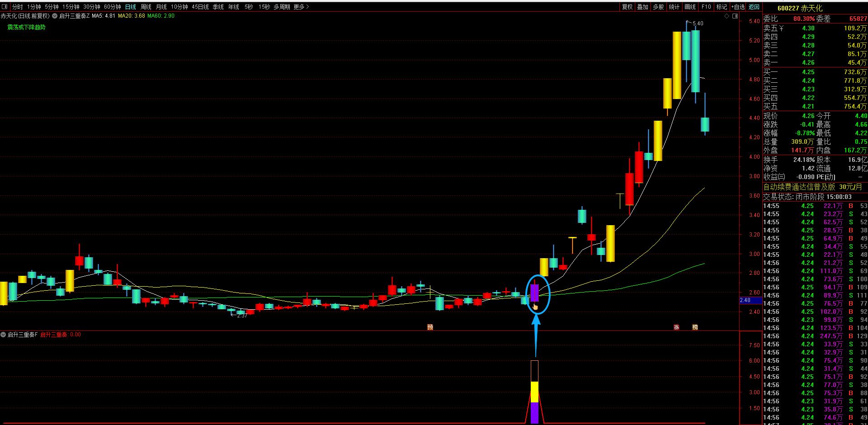Click the 2.37 low price annotation
868x425 pixels.
click(x=242, y=316)
